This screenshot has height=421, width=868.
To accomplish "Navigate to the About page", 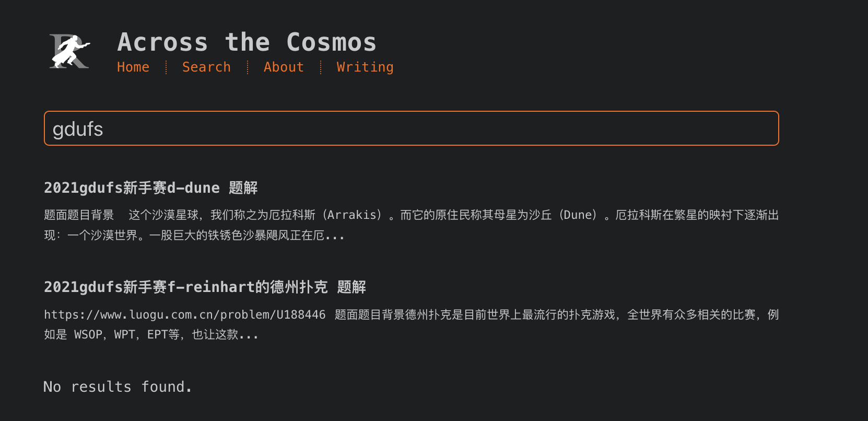I will tap(284, 67).
